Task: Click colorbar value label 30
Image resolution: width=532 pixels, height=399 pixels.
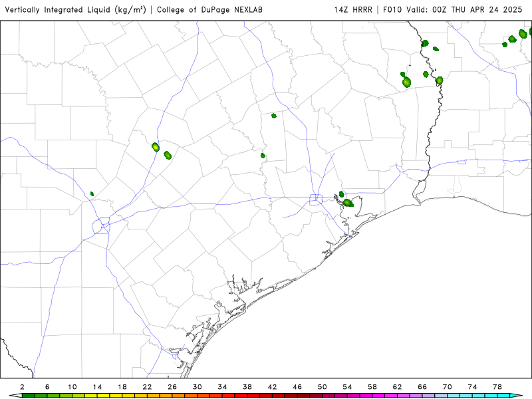Action: [x=197, y=387]
